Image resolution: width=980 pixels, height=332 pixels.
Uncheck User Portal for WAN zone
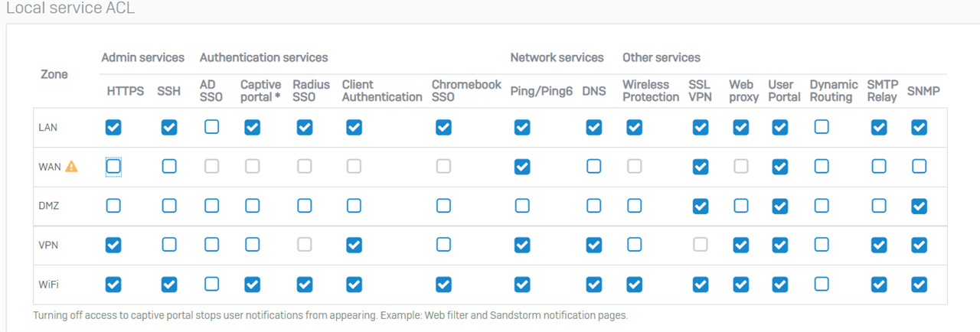point(780,166)
